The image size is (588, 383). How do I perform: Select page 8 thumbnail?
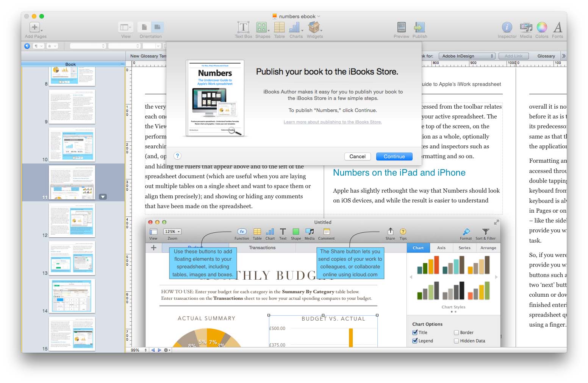[72, 76]
